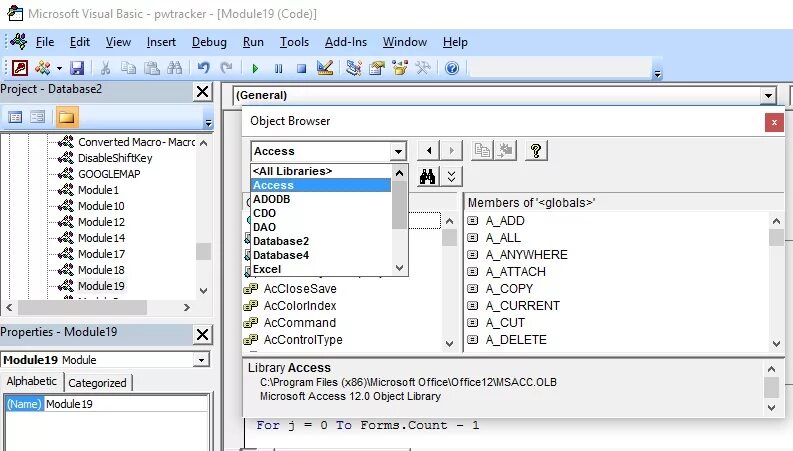Choose Excel in the library list
This screenshot has height=451, width=793.
point(321,269)
